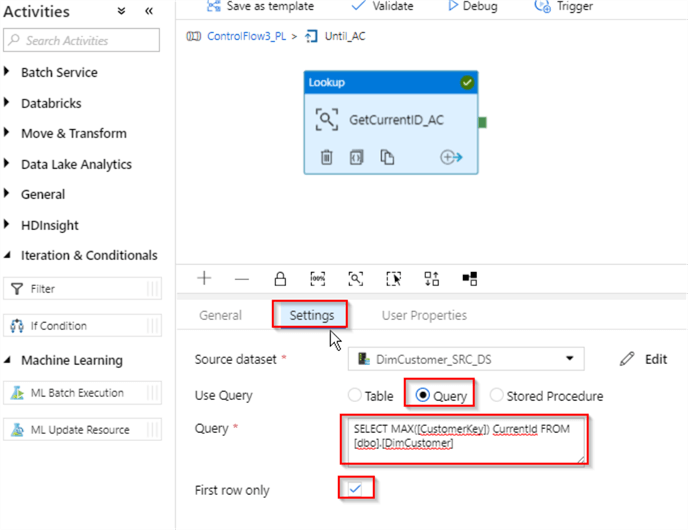
Task: Add output connection from Lookup activity
Action: (452, 157)
